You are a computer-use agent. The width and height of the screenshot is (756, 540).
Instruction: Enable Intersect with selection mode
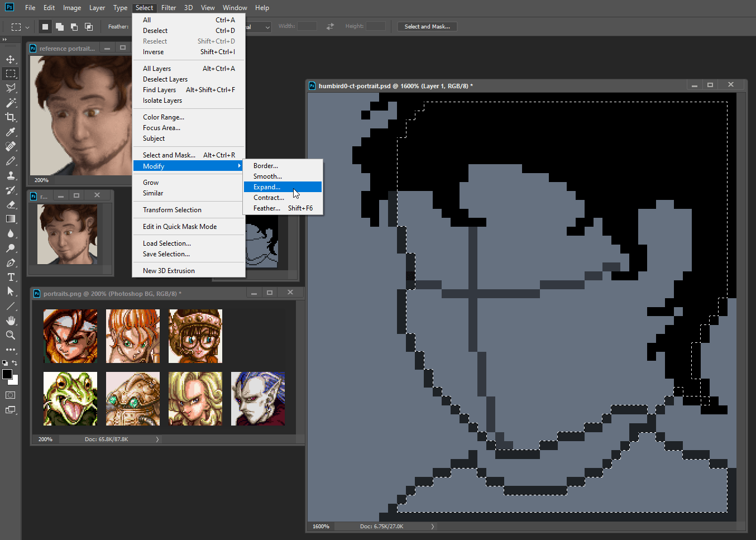pos(89,27)
